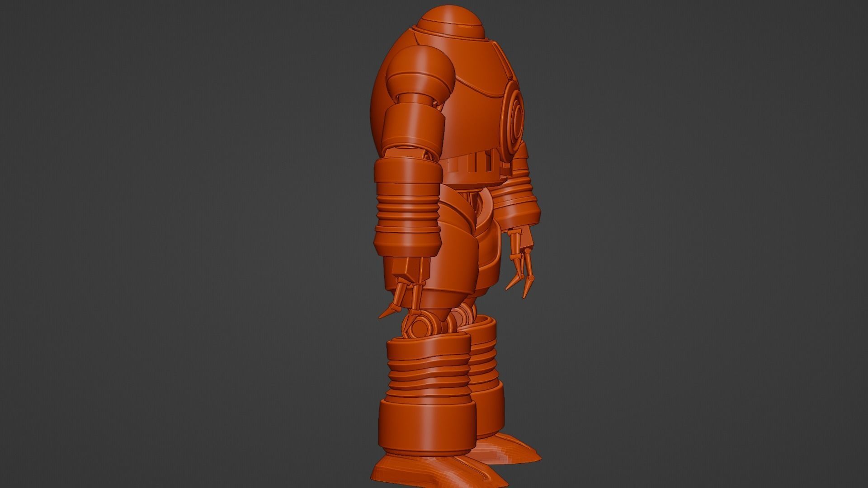Select the robot's front ribbed forearm
This screenshot has height=488, width=868.
point(408,207)
